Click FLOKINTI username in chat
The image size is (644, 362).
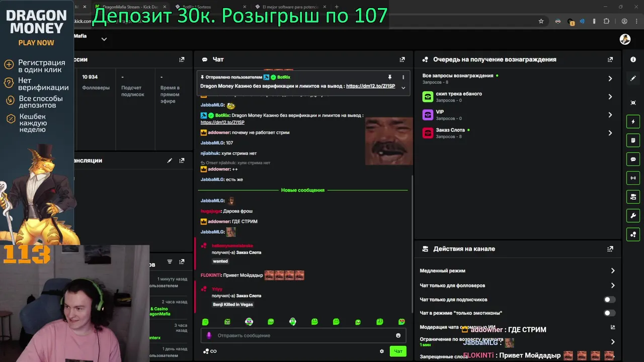tap(211, 275)
